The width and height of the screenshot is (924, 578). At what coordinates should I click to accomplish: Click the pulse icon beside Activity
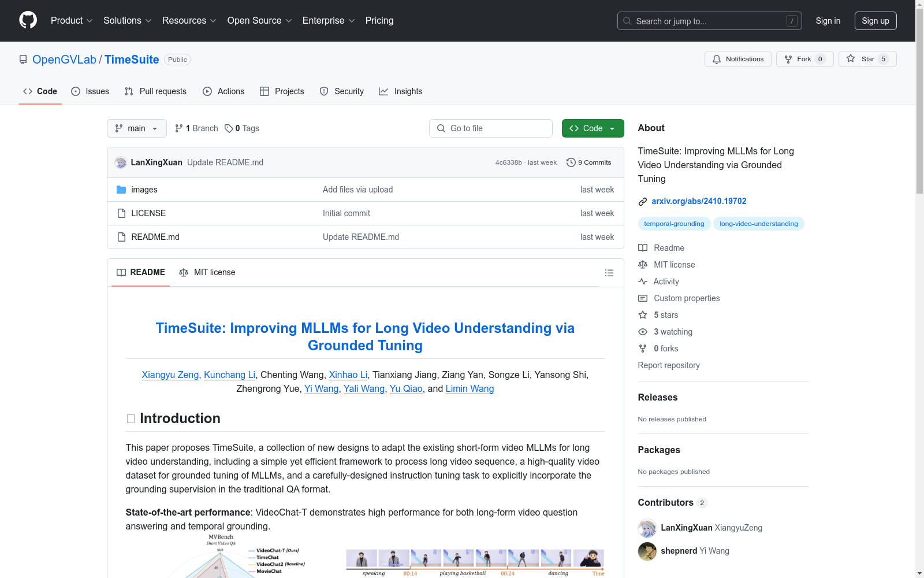(643, 281)
